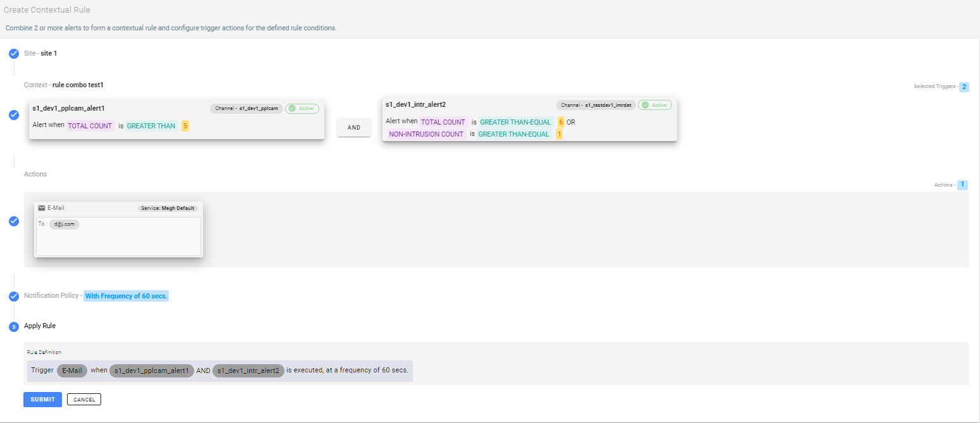Click the E-Mail envelope icon
980x423 pixels.
(42, 208)
